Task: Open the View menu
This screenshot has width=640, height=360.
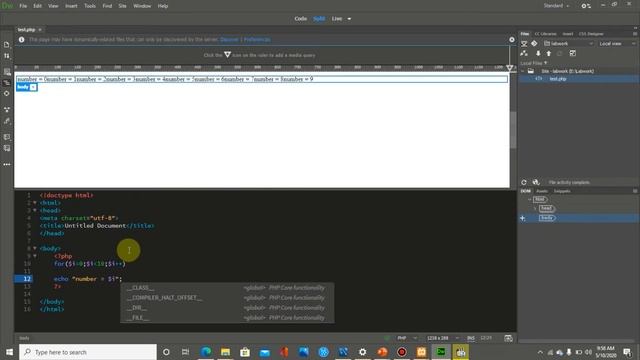Action: coord(53,6)
